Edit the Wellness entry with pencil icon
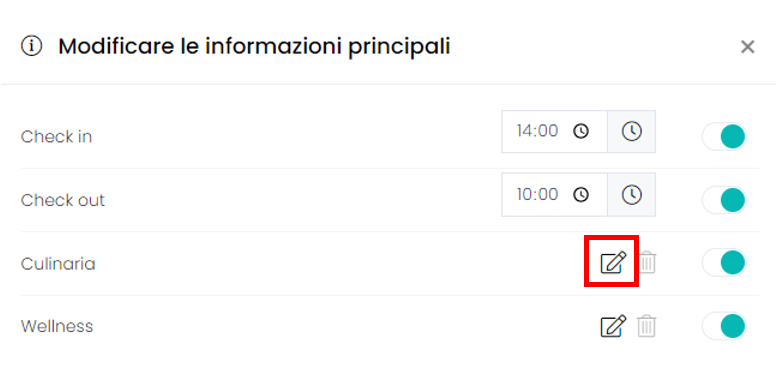Screen dimensions: 782x382 pyautogui.click(x=613, y=326)
